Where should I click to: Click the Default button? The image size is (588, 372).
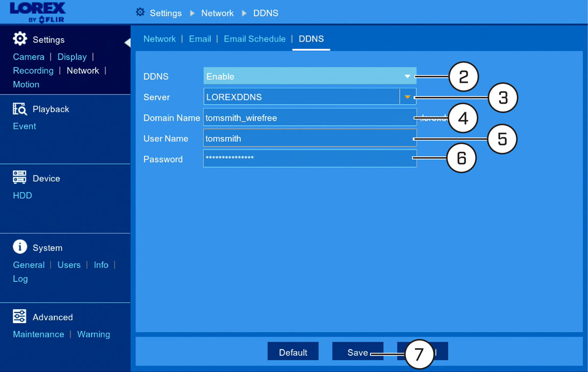[293, 352]
